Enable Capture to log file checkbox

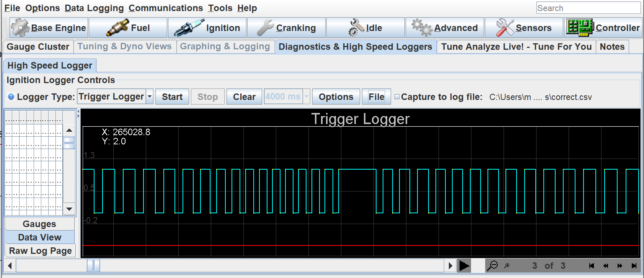tap(397, 97)
